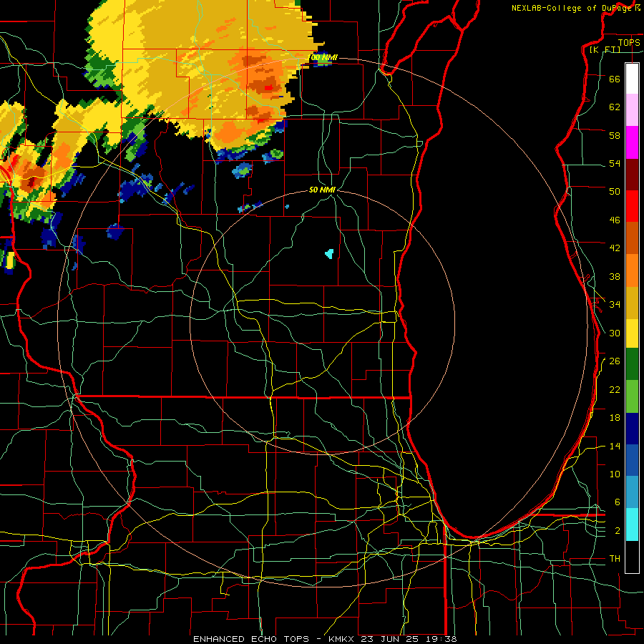Click the light blue legend band near 6

point(632,492)
